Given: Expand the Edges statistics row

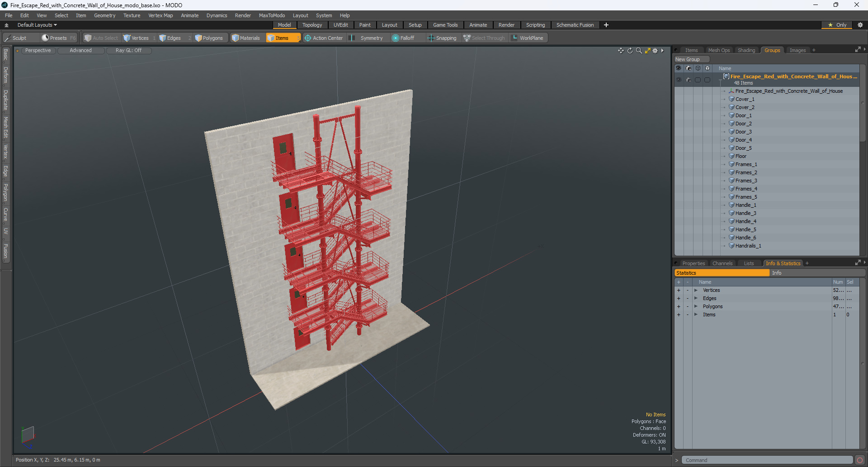Looking at the screenshot, I should [x=696, y=298].
